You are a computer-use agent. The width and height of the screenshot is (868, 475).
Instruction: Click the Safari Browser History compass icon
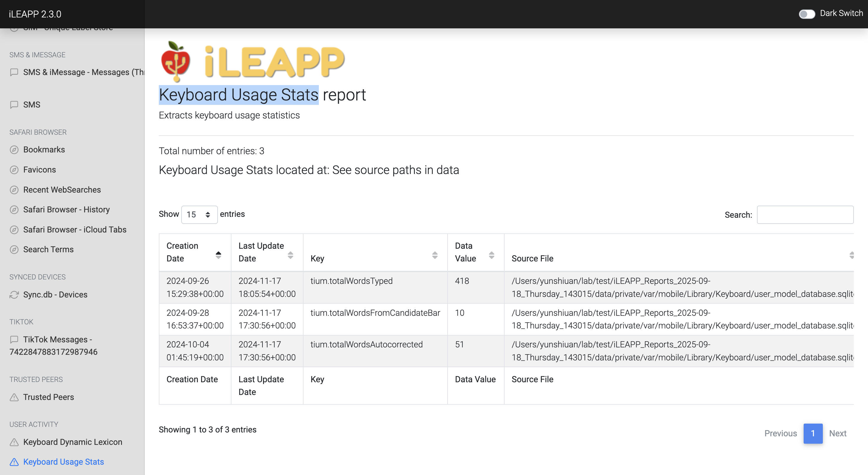click(x=14, y=210)
